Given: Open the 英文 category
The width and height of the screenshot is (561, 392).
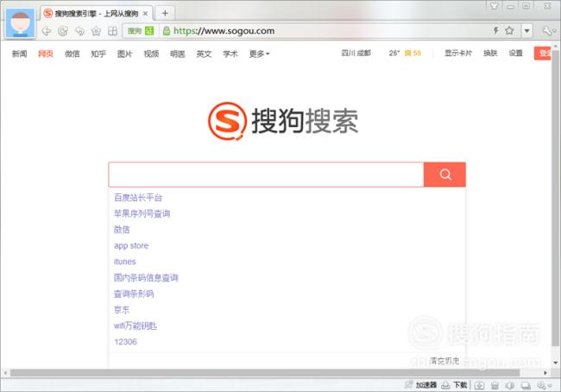Looking at the screenshot, I should pos(204,54).
